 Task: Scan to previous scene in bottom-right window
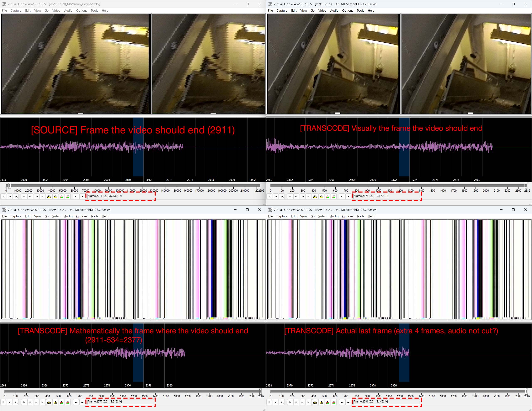(x=328, y=402)
